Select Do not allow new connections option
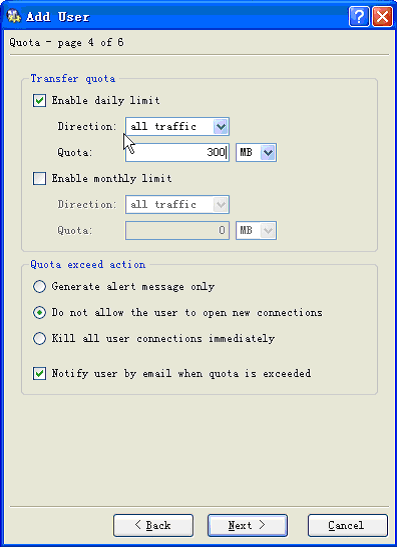 coord(39,313)
